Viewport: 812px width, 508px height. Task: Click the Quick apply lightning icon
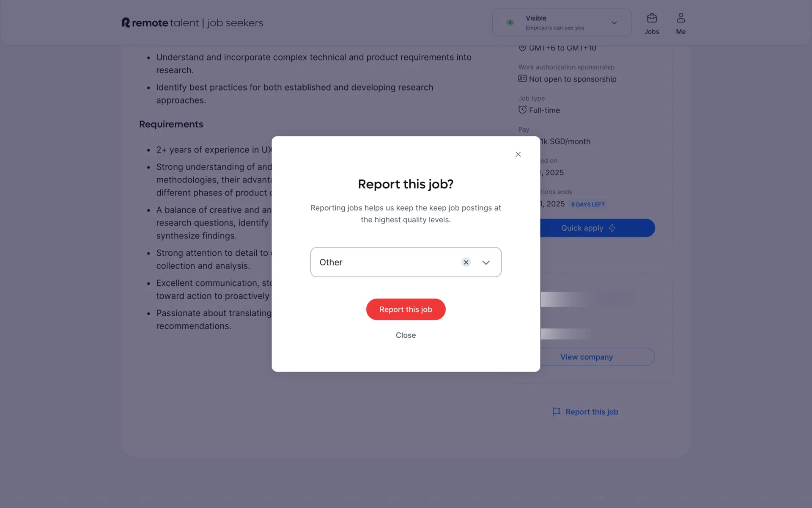pyautogui.click(x=612, y=228)
